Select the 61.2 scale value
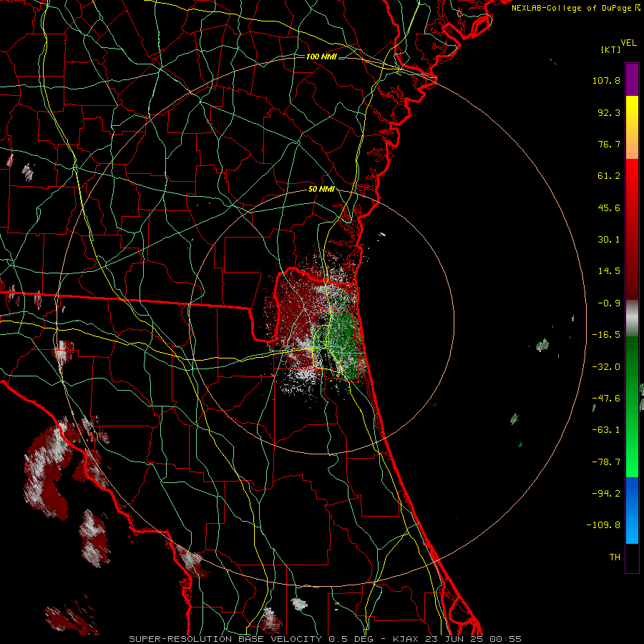 click(609, 176)
